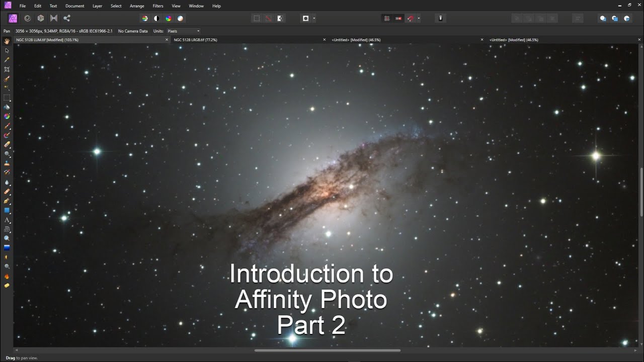Screen dimensions: 644x362
Task: Click the boolean Intersect operation icon
Action: coord(627,18)
